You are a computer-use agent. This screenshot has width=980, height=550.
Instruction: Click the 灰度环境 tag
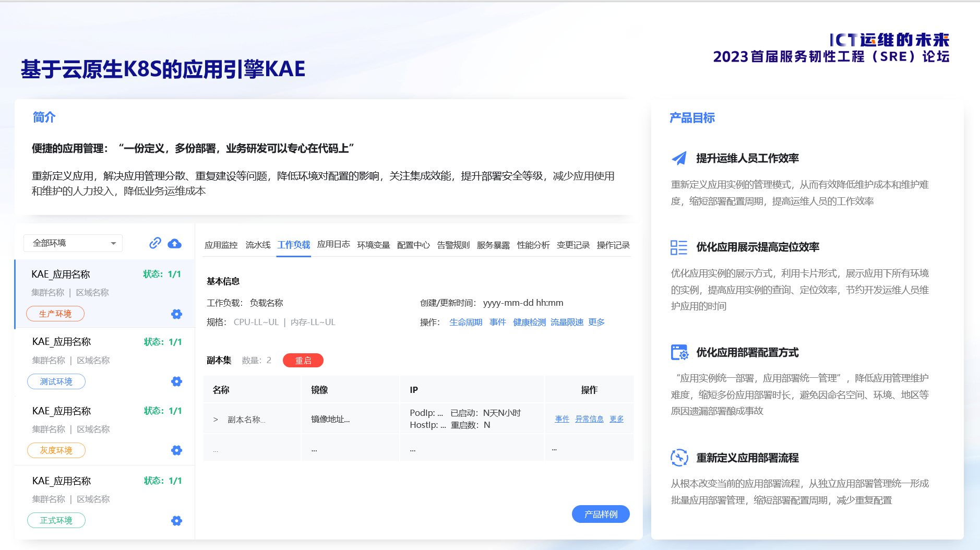[x=56, y=450]
